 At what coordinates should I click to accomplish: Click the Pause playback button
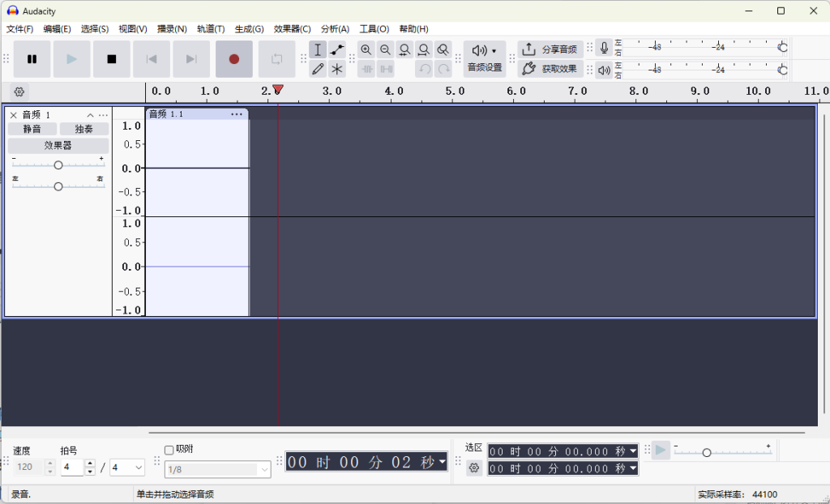(x=32, y=59)
